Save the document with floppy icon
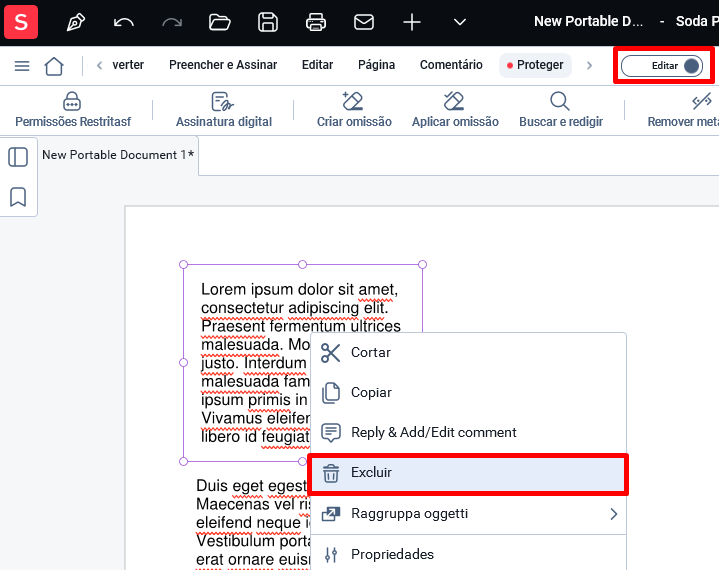The image size is (719, 570). tap(268, 22)
